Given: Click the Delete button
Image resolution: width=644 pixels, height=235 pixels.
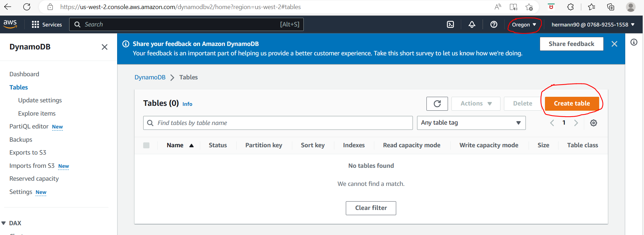Looking at the screenshot, I should point(523,103).
